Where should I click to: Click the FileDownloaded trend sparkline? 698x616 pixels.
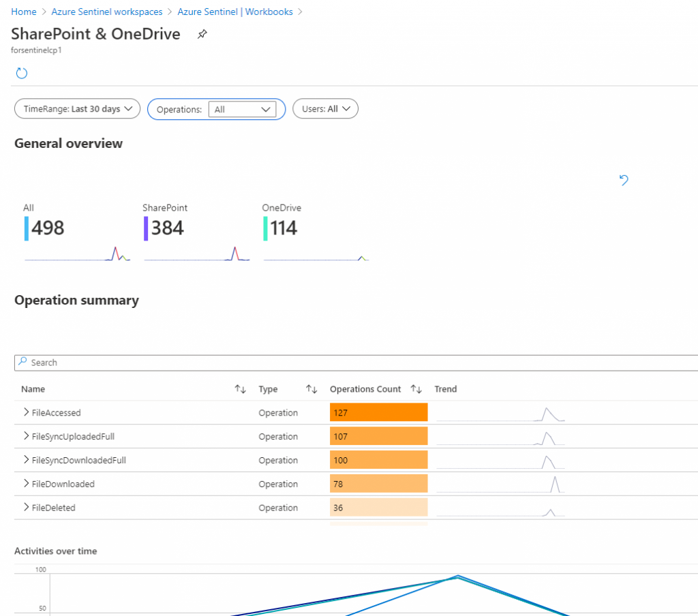[x=501, y=484]
